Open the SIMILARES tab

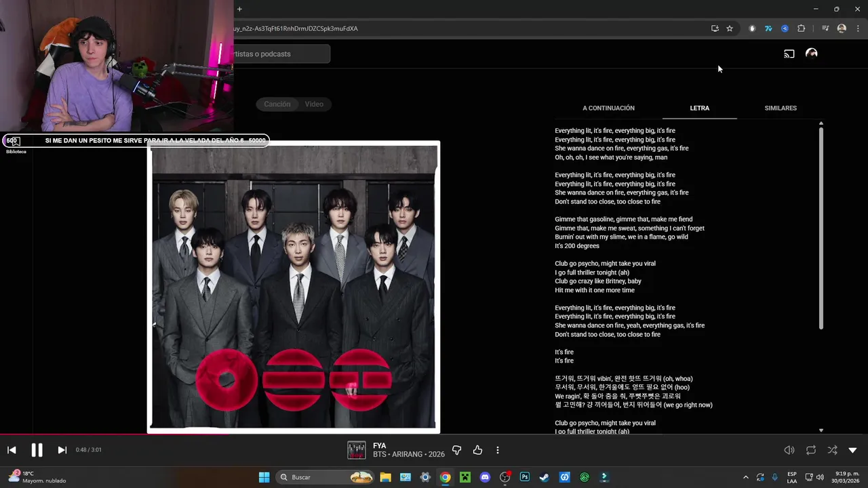pos(781,108)
